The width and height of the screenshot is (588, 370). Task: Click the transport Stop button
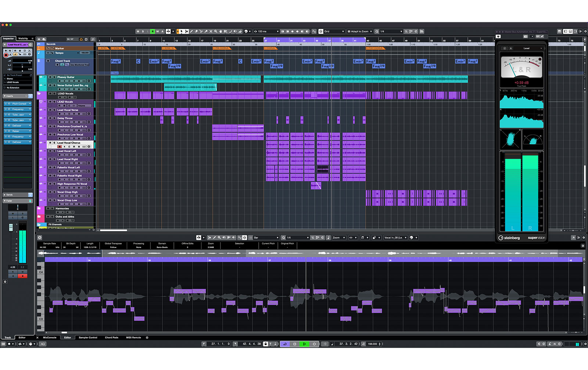click(295, 344)
